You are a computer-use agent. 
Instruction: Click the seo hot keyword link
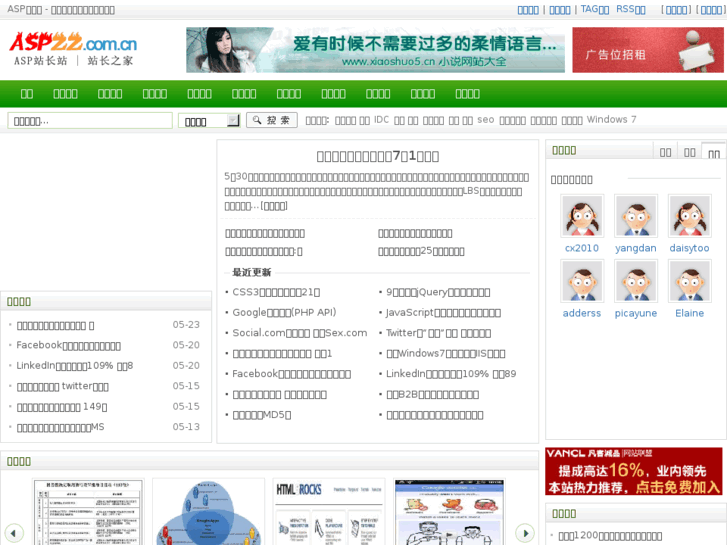pyautogui.click(x=485, y=120)
